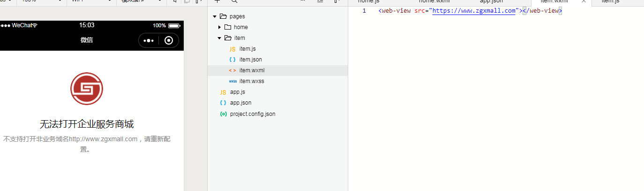
Task: Close the item.wxml editor tab
Action: tap(584, 1)
